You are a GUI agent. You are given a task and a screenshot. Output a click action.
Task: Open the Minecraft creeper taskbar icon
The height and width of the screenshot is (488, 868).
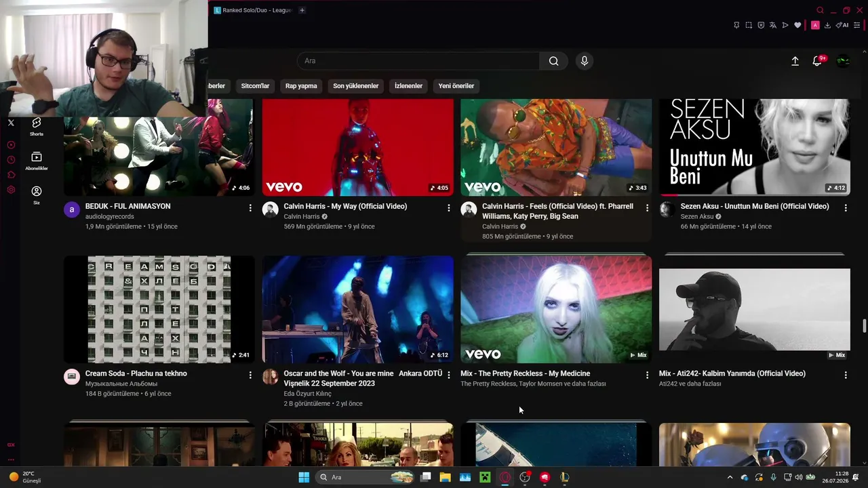point(485,477)
